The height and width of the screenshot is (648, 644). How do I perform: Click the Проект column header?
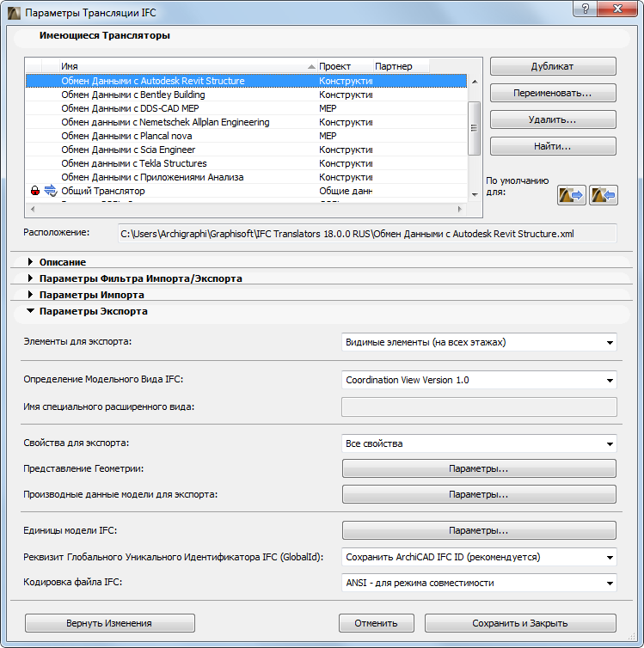345,66
